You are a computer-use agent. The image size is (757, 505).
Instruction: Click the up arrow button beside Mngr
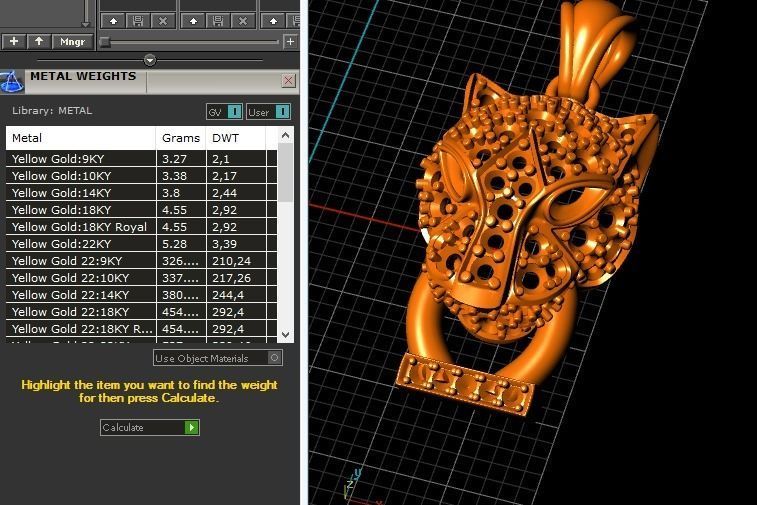coord(39,42)
